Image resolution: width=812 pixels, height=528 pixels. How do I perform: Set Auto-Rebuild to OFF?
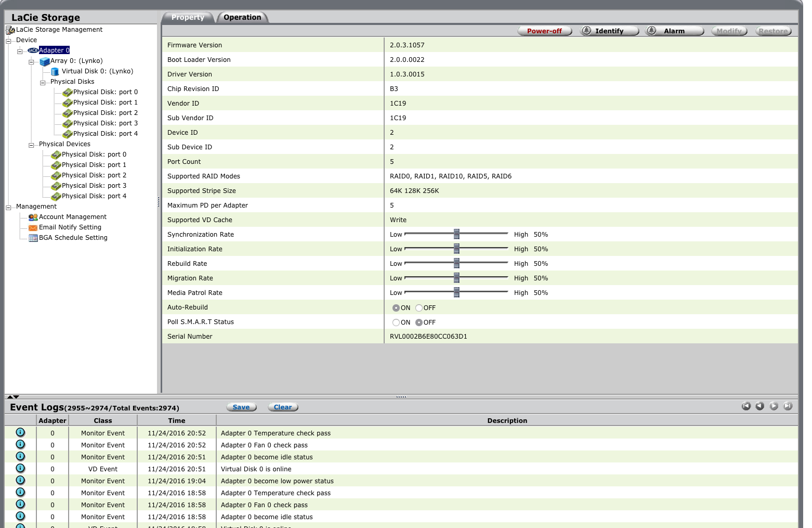point(419,308)
